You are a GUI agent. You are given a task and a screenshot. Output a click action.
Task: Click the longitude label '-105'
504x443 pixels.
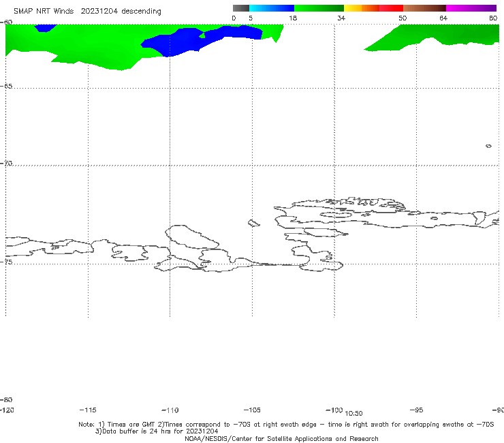(x=252, y=410)
